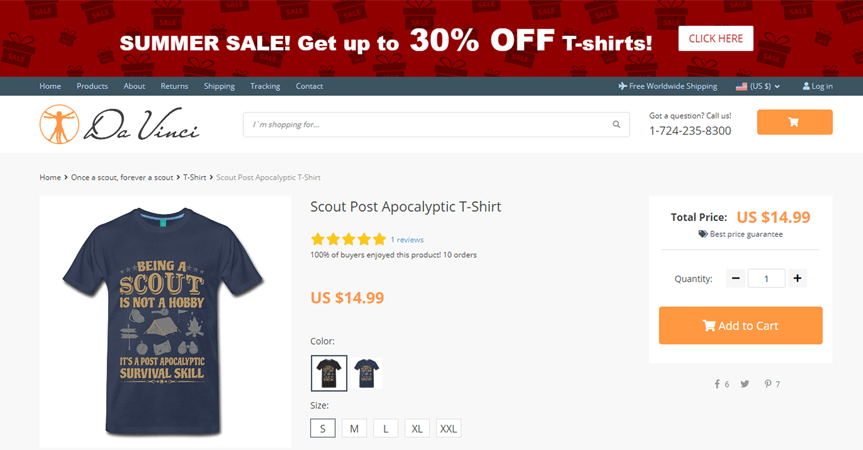This screenshot has height=450, width=863.
Task: Click the search magnifier icon
Action: [x=617, y=125]
